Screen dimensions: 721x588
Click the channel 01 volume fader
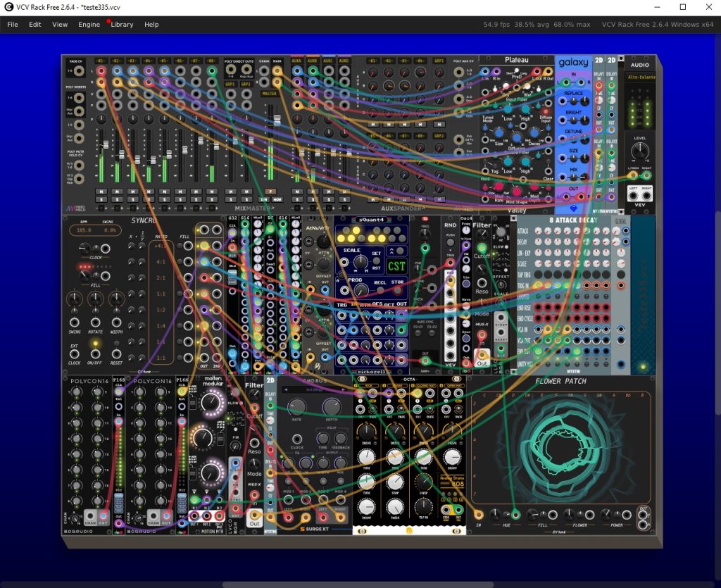click(x=106, y=145)
